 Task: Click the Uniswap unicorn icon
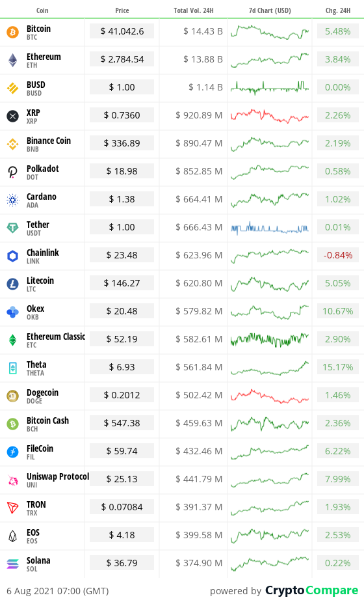point(13,479)
